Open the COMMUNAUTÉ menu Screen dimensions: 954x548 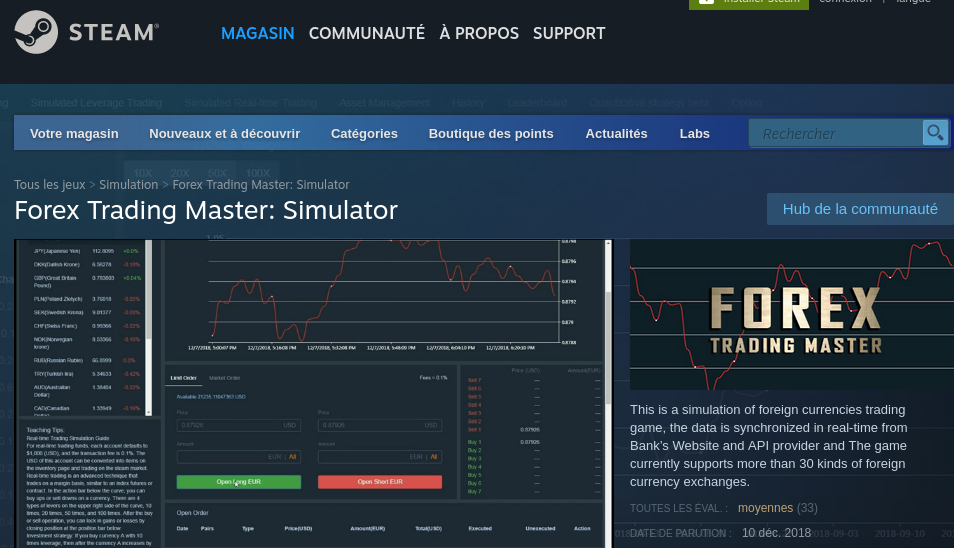click(367, 33)
